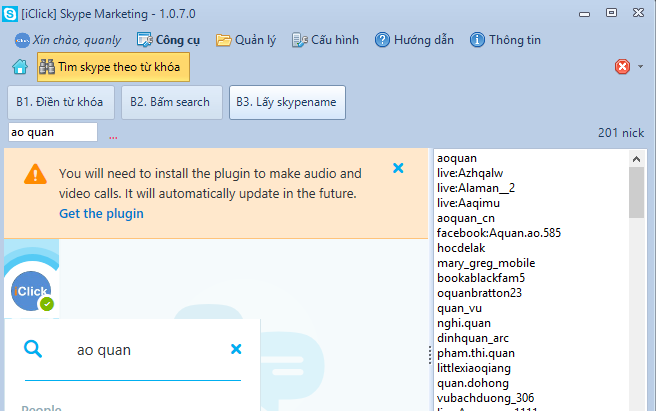656x411 pixels.
Task: Select live:Aaqimu in the list
Action: [468, 203]
